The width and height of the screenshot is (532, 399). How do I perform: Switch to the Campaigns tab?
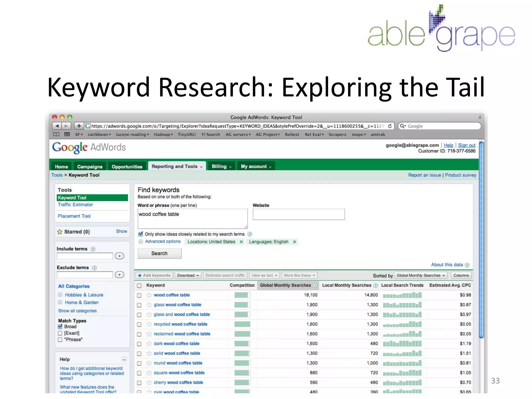(x=90, y=167)
